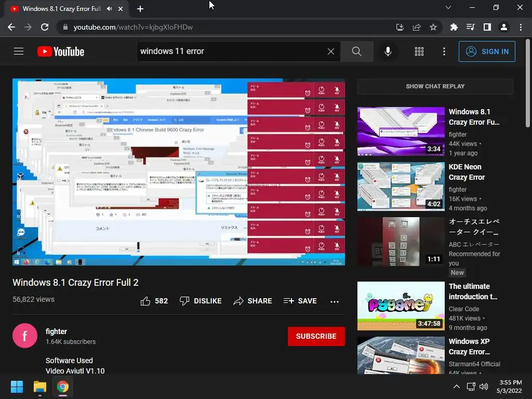Image resolution: width=532 pixels, height=399 pixels.
Task: Open the elevator video thumbnail 1:11
Action: tap(401, 242)
